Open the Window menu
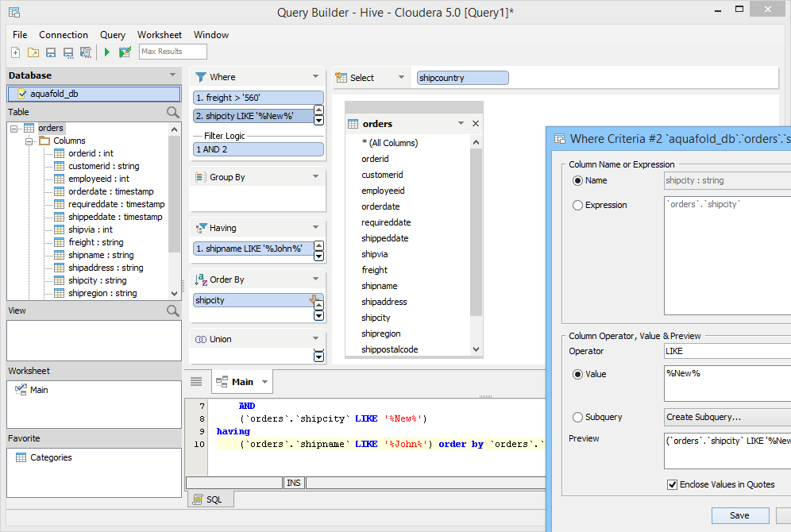791x532 pixels. coord(211,35)
